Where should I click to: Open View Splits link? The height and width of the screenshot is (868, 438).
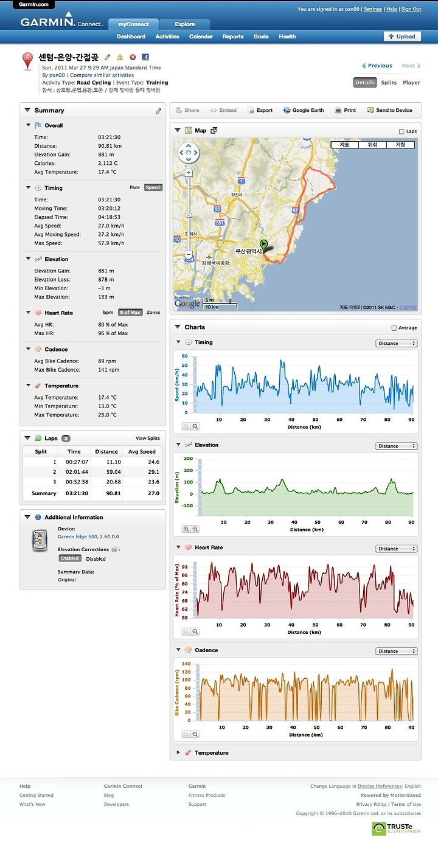147,439
